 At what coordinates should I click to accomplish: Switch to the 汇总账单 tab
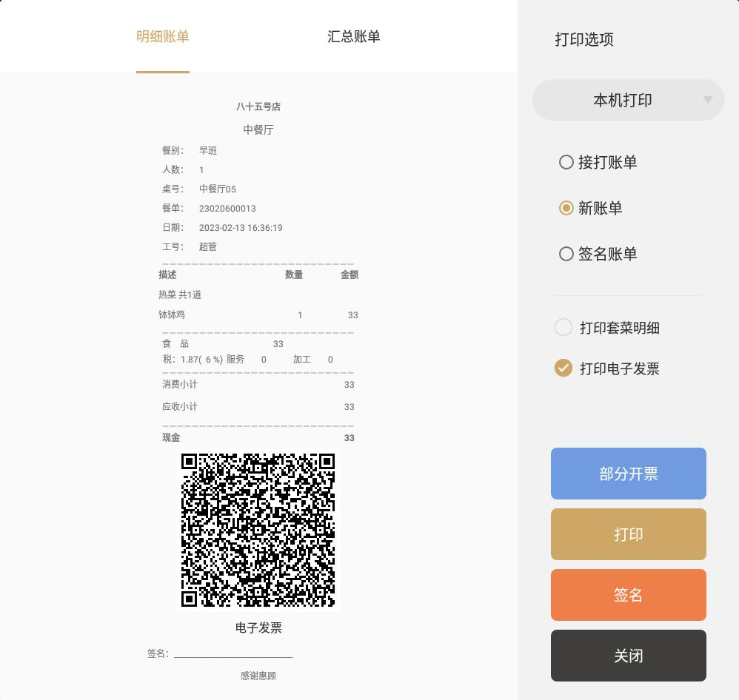tap(353, 37)
